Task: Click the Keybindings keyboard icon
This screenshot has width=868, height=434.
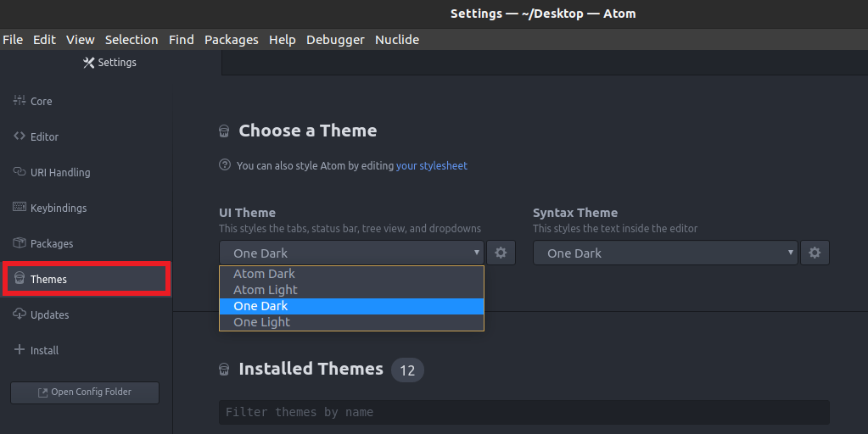Action: pyautogui.click(x=20, y=208)
